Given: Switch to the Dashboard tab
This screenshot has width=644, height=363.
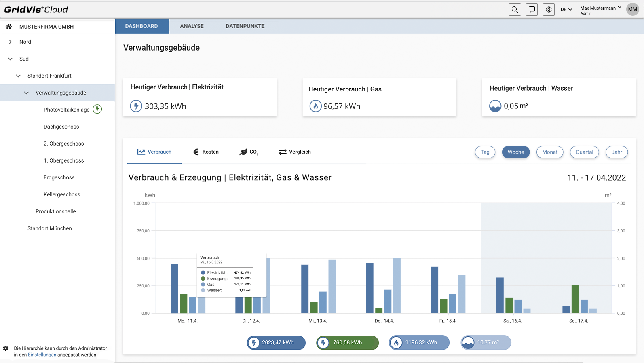Looking at the screenshot, I should point(142,26).
